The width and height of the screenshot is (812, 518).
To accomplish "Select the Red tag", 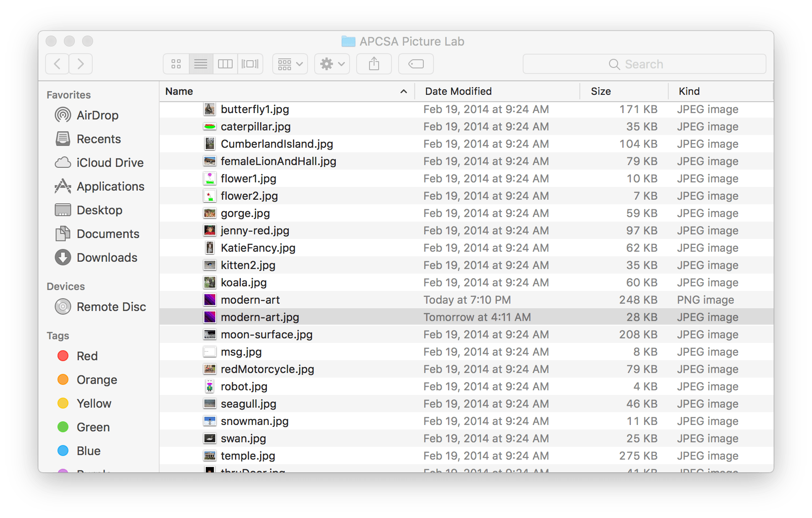I will click(x=87, y=356).
